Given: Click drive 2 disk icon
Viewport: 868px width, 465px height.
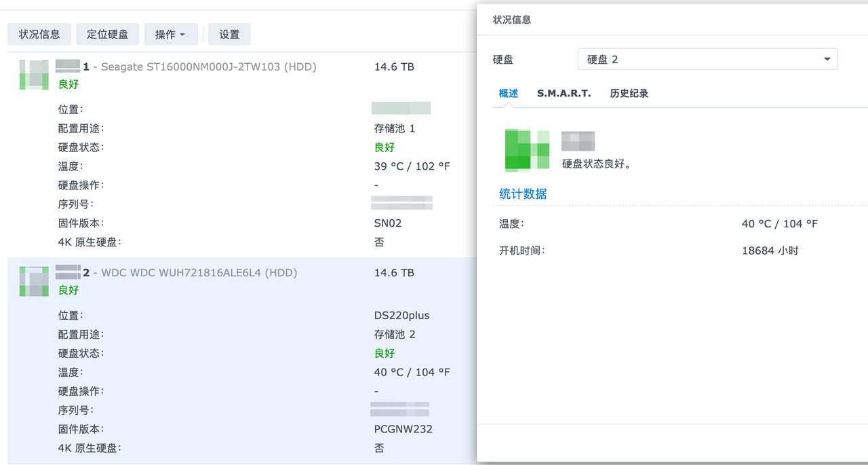Looking at the screenshot, I should click(34, 281).
